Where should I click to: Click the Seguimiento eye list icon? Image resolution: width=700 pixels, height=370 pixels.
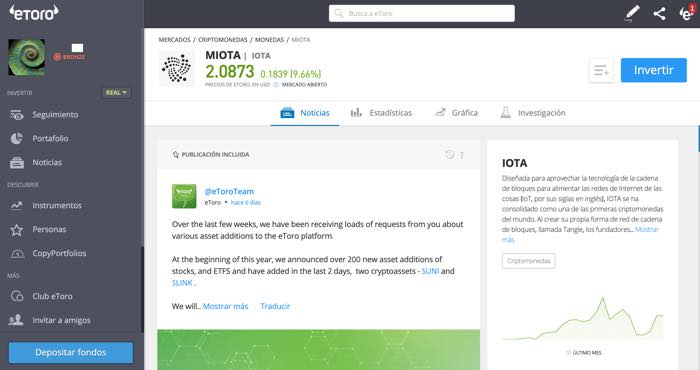(17, 115)
